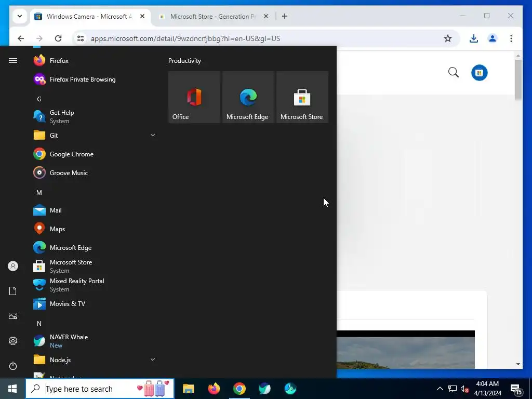Click the Microsoft Edge tile under Productivity
532x399 pixels.
[248, 97]
